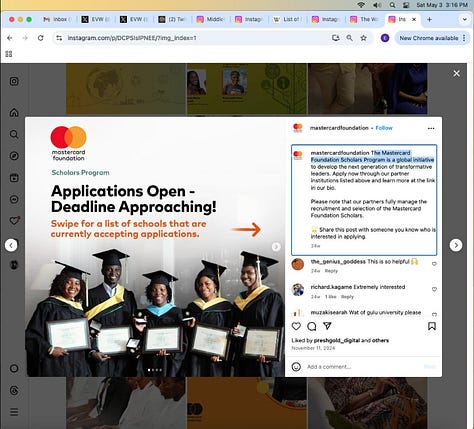474x429 pixels.
Task: Go to previous post with left arrow
Action: point(11,245)
